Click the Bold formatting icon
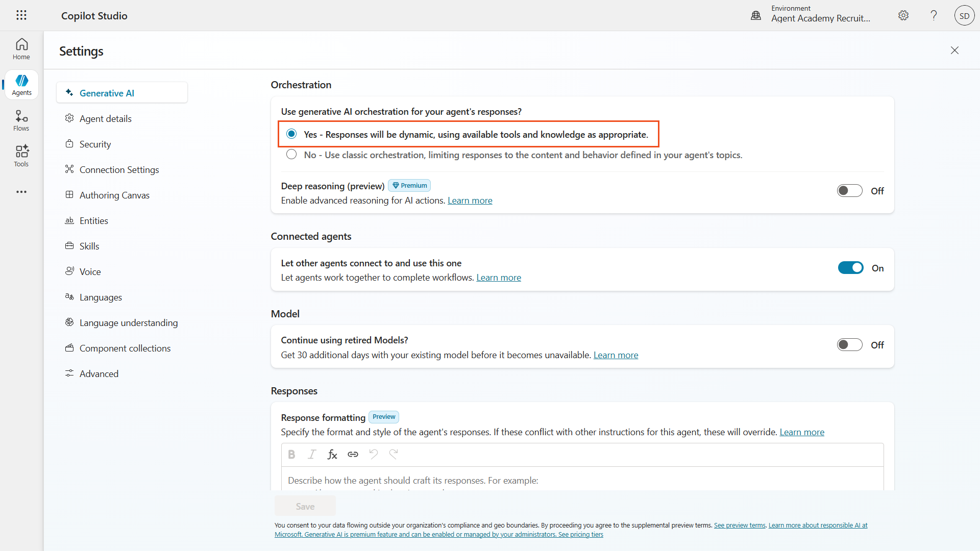 [x=291, y=454]
